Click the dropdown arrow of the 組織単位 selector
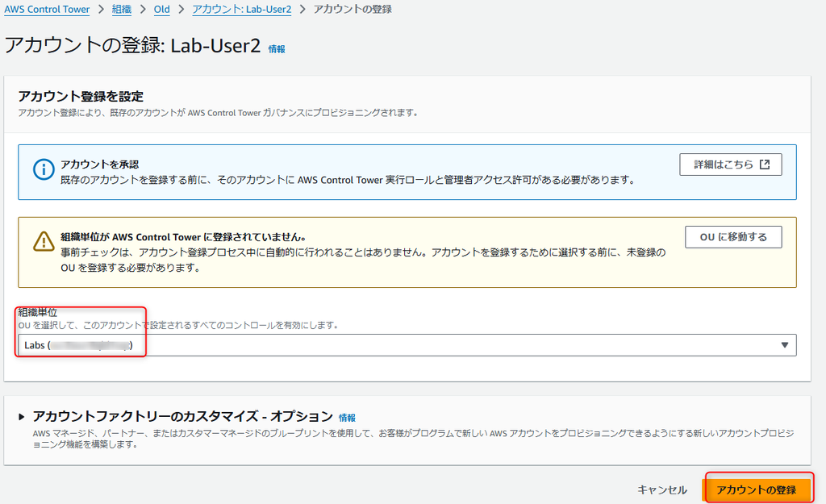Viewport: 826px width, 504px height. click(x=784, y=345)
